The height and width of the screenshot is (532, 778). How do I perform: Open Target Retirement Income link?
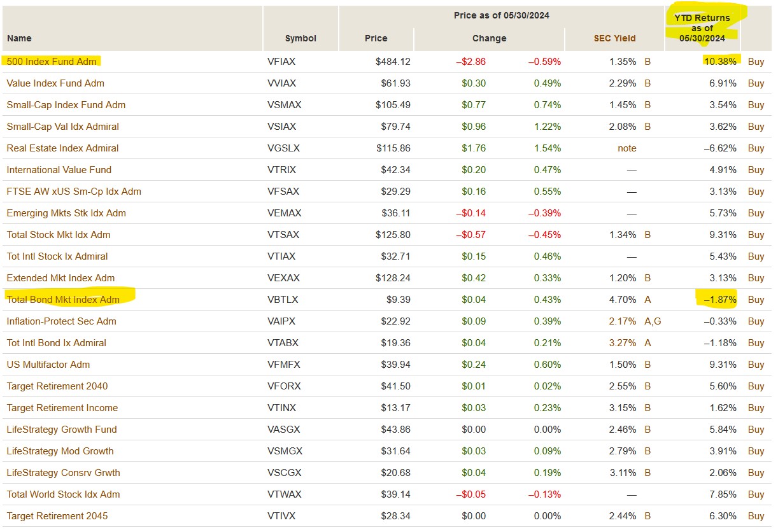click(62, 408)
